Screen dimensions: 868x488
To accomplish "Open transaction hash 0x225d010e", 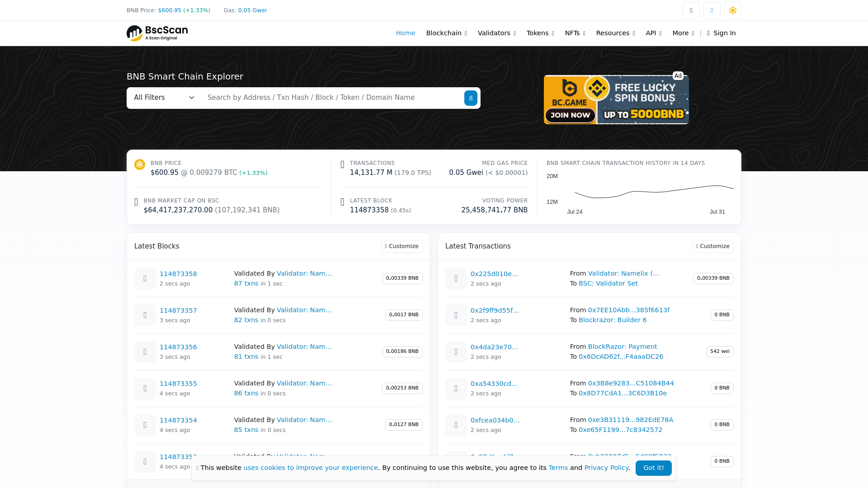I will [x=494, y=274].
